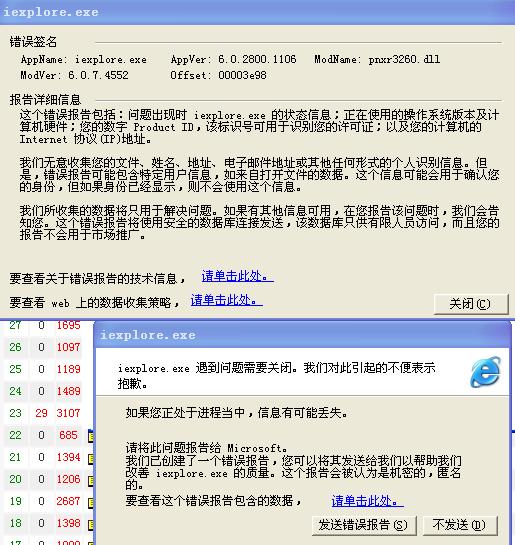Click row number 25 in the list
This screenshot has width=515, height=545.
(x=15, y=369)
